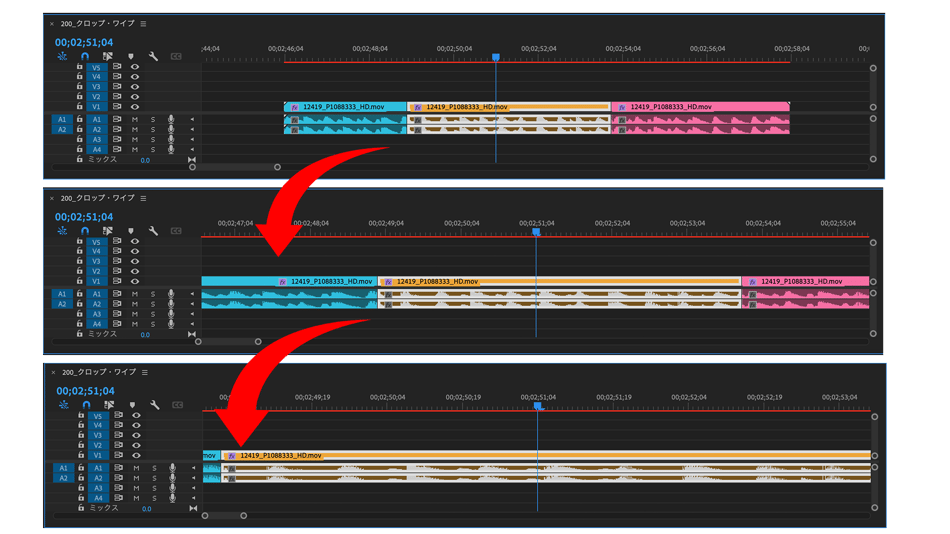The image size is (950, 534).
Task: Click voice-over mic on A1 in top timeline
Action: click(x=171, y=119)
